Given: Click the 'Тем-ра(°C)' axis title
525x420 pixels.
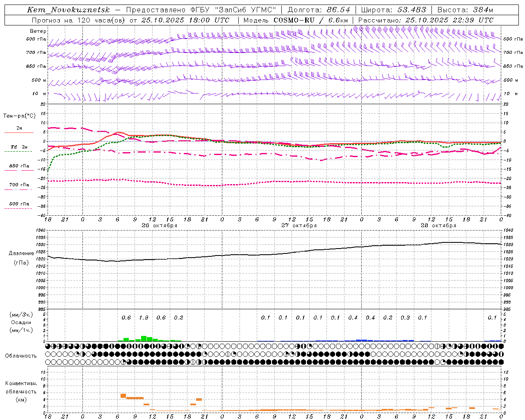Looking at the screenshot, I should 19,116.
